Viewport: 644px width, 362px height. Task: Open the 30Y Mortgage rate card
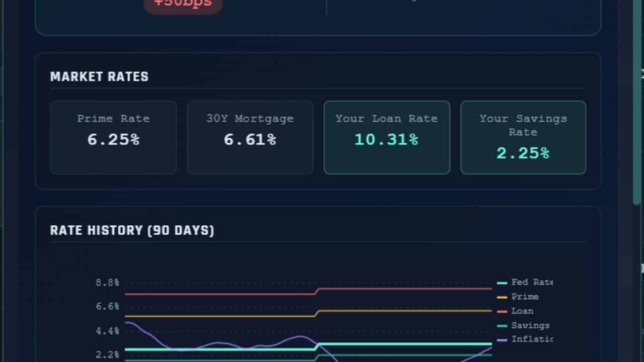pos(250,137)
